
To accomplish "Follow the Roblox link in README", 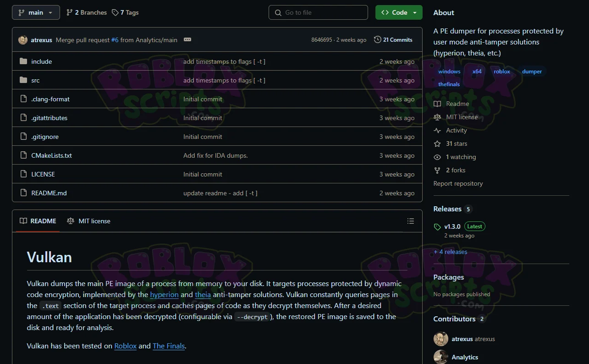I will (126, 346).
